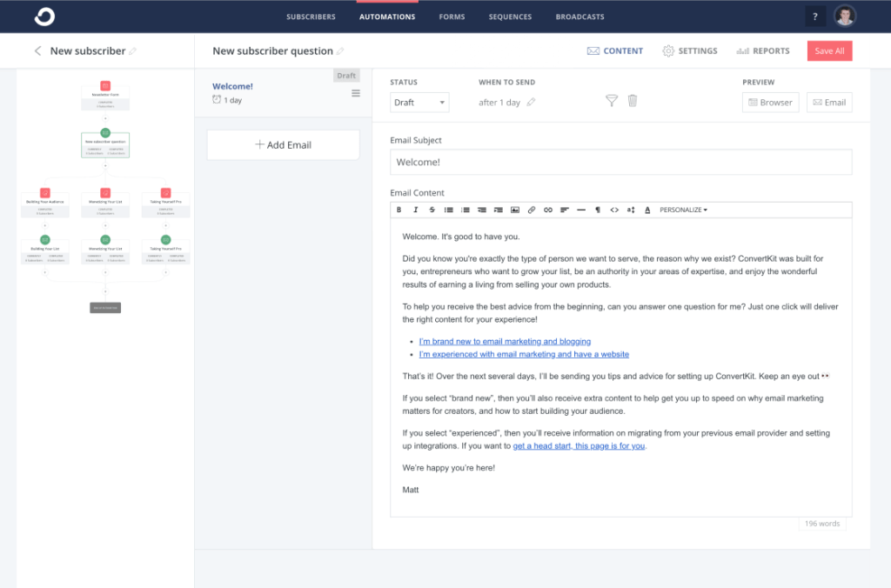This screenshot has height=588, width=891.
Task: Click the help question mark icon
Action: (x=814, y=16)
